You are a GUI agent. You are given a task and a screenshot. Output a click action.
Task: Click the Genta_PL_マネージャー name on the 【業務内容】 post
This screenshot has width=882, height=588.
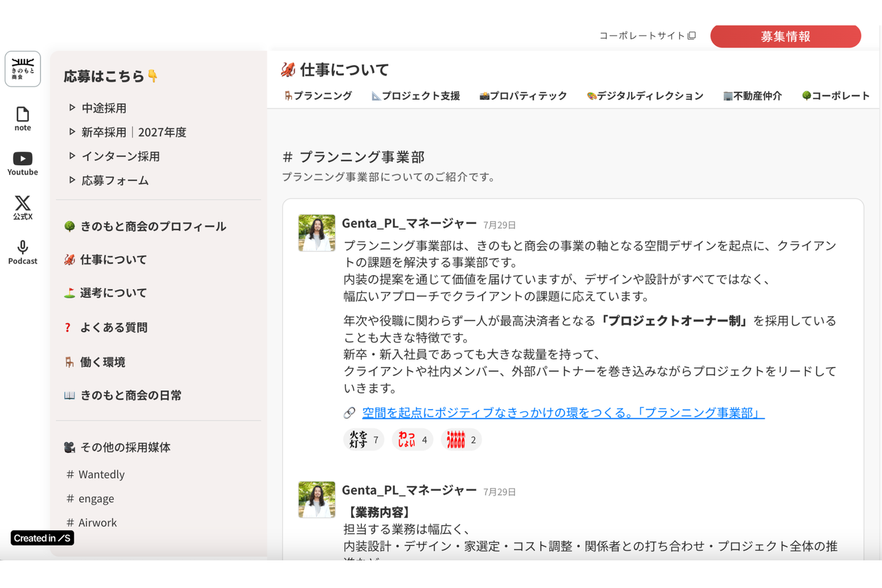click(409, 490)
